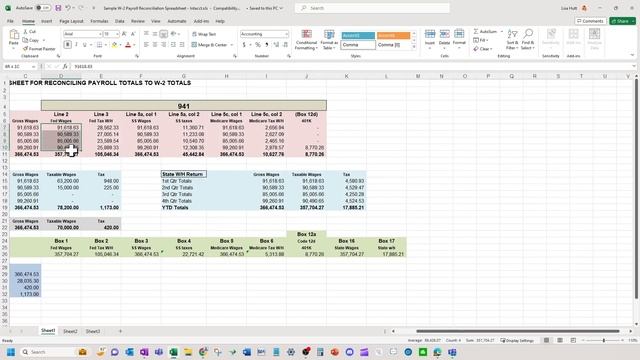Align cell text left
This screenshot has width=640, height=360.
pyautogui.click(x=146, y=45)
